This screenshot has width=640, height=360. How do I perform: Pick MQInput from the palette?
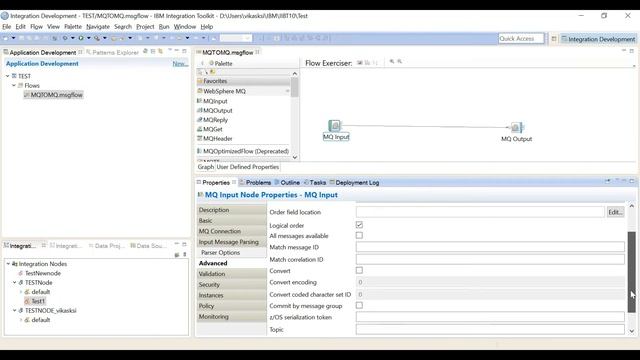click(x=215, y=101)
